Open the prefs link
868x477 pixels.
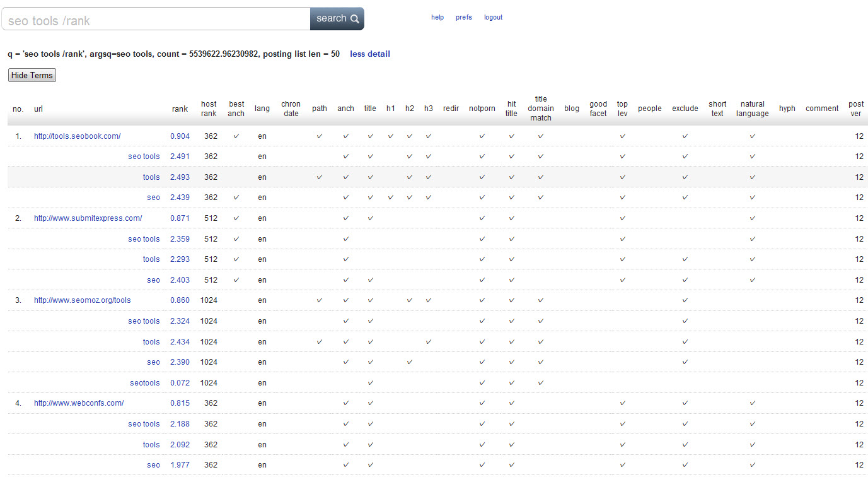[464, 18]
